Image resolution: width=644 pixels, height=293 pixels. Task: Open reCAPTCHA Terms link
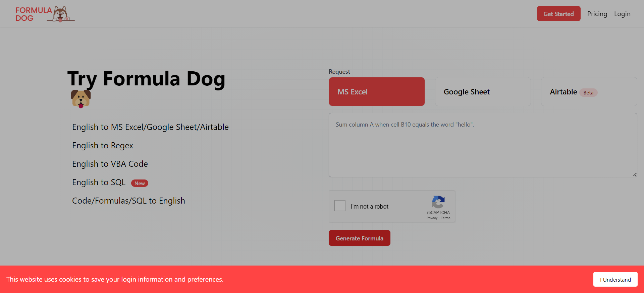445,218
